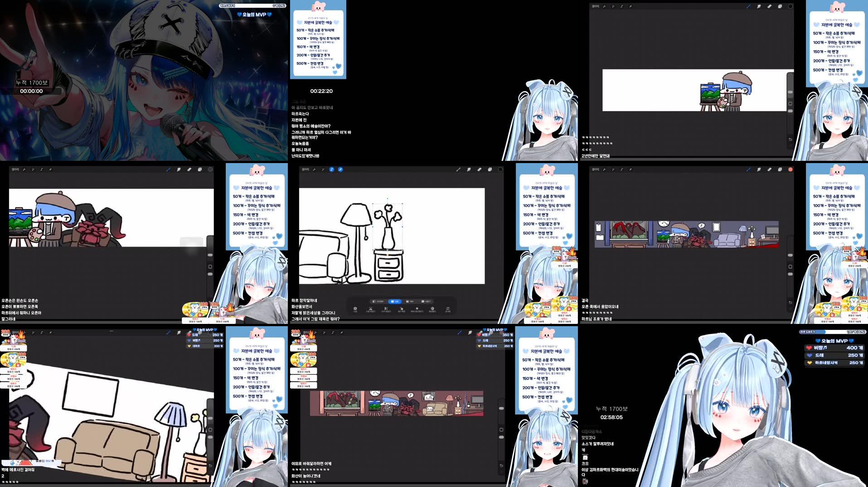The image size is (868, 487).
Task: Activate the Selection tool
Action: coord(331,169)
